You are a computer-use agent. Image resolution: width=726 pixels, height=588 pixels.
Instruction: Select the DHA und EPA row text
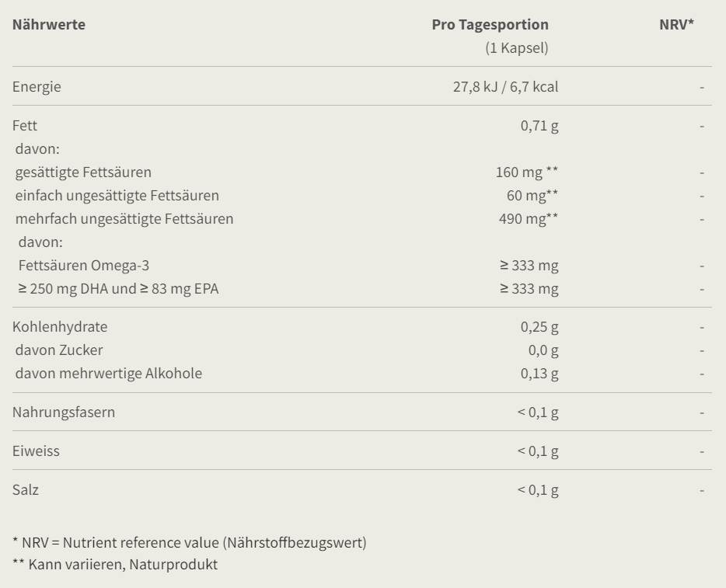tap(118, 289)
